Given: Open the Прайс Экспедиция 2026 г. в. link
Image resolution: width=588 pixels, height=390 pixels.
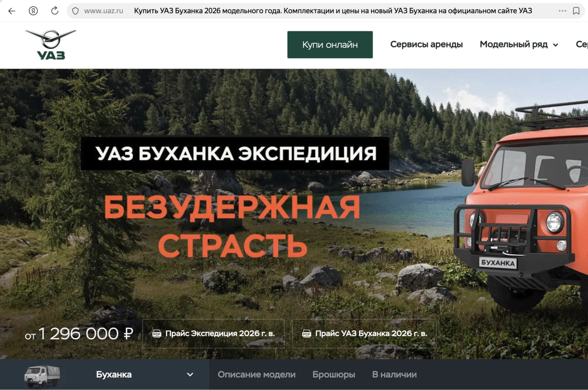Looking at the screenshot, I should 213,333.
